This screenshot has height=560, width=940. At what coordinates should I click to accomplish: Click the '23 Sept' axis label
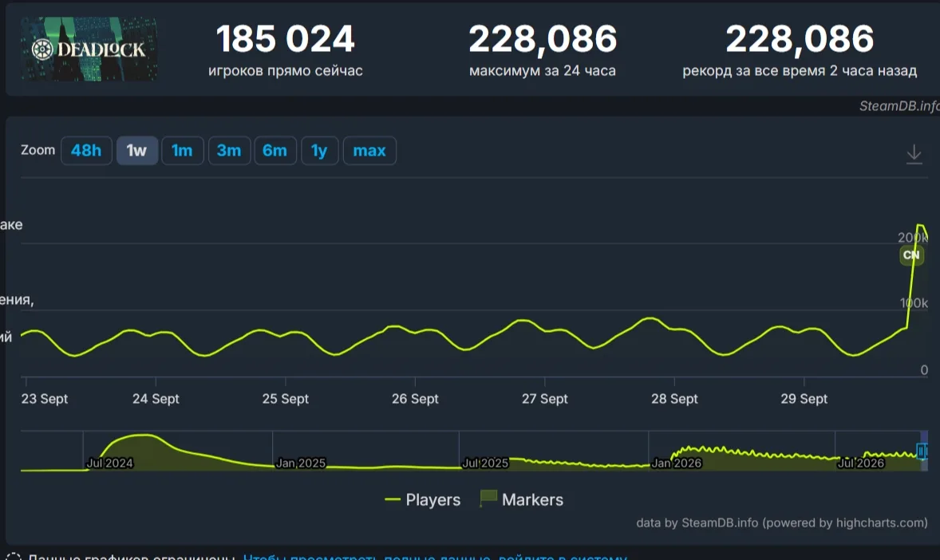pos(45,399)
